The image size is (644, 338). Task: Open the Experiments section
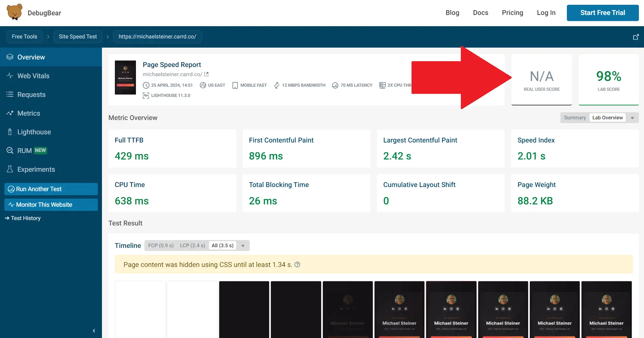[51, 169]
